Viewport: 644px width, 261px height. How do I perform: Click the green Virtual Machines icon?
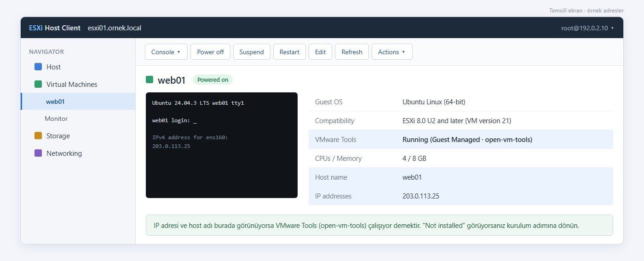click(x=38, y=85)
